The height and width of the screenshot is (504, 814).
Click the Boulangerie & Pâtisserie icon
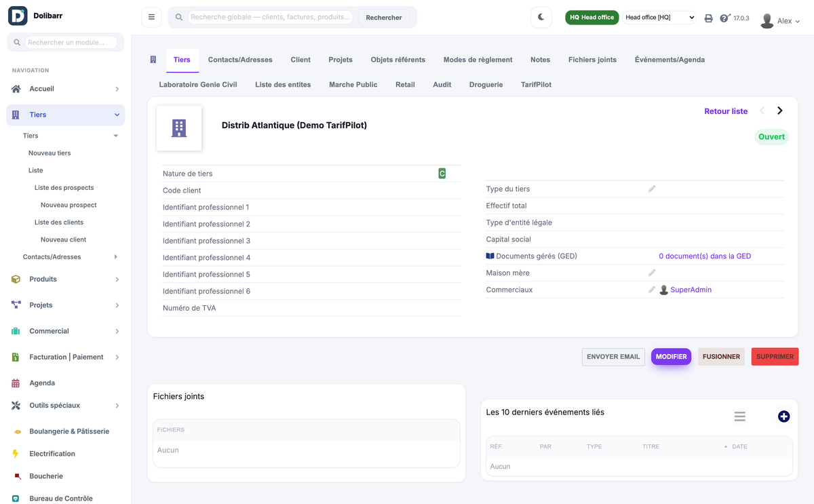coord(18,431)
